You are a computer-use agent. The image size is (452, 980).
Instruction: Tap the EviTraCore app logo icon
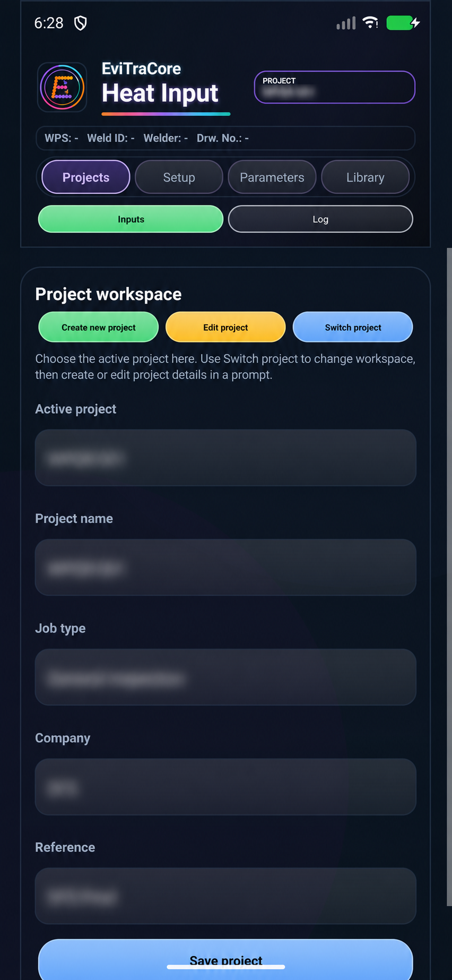[x=62, y=87]
